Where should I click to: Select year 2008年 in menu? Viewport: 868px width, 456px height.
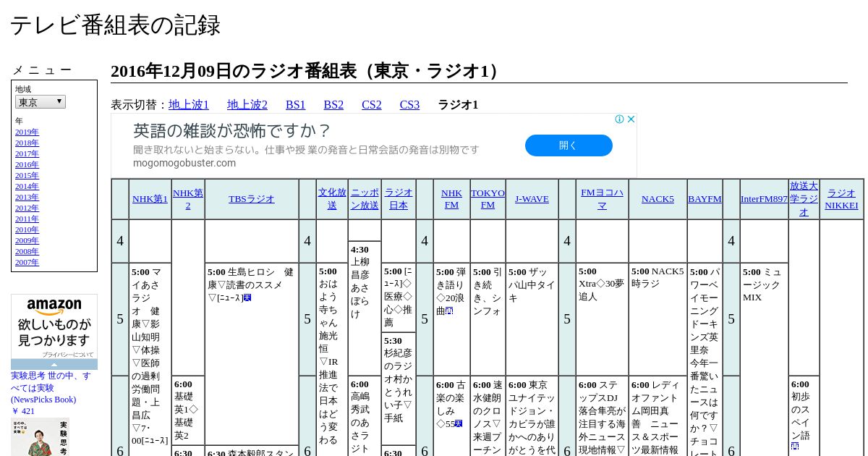click(27, 251)
